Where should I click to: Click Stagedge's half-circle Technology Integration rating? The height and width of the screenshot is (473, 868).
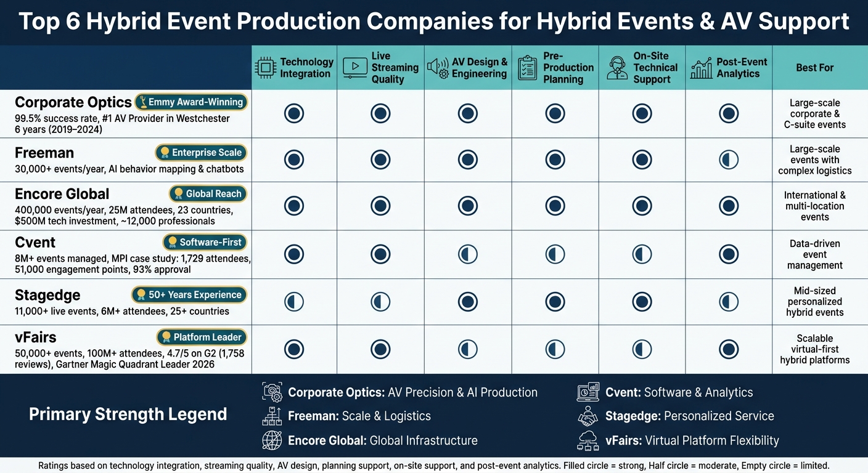pyautogui.click(x=293, y=302)
